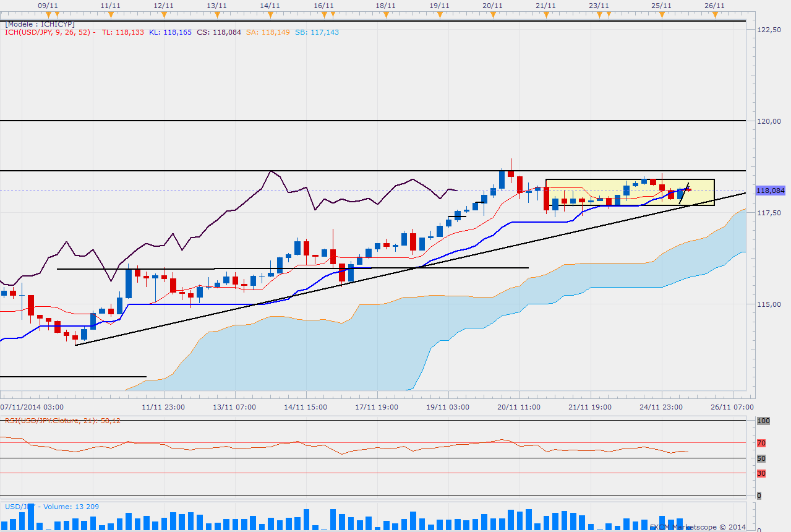
Task: Click the 115,00 price axis label
Action: [769, 304]
